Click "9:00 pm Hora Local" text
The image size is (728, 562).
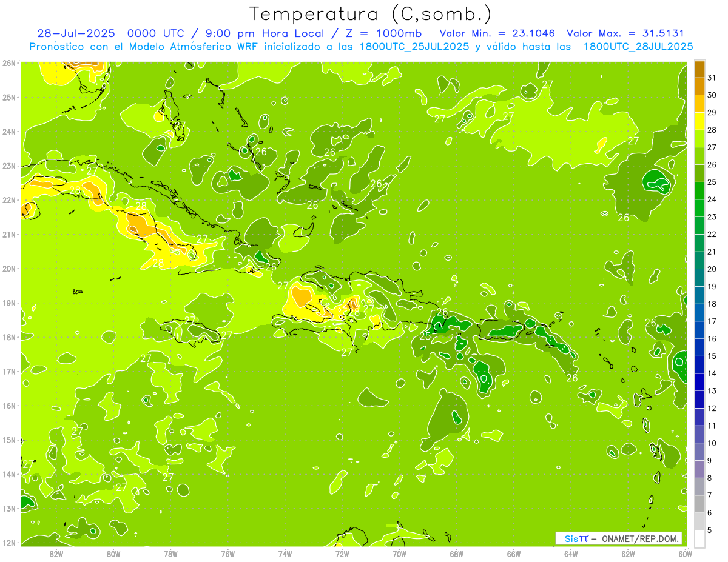pos(263,33)
